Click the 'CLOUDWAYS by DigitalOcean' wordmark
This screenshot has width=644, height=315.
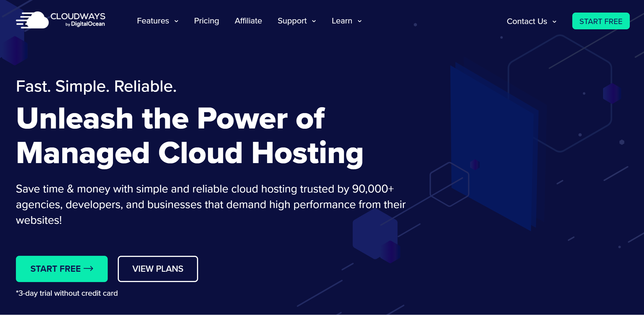coord(78,20)
